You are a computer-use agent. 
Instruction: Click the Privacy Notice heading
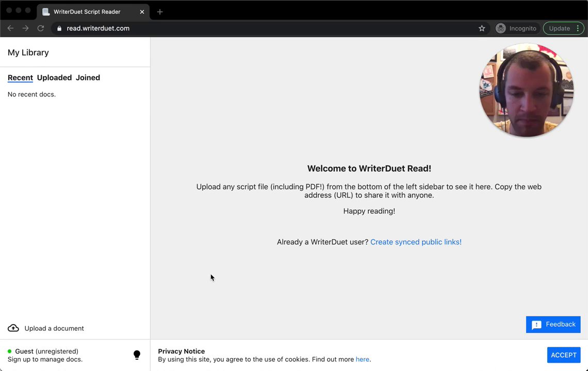181,351
